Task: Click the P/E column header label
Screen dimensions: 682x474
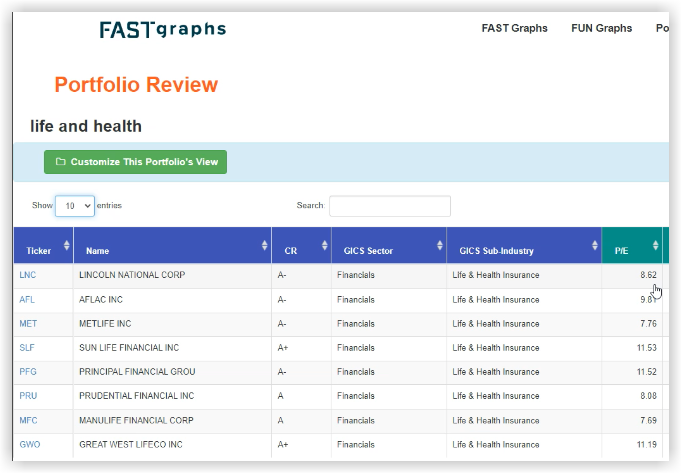Action: [621, 251]
